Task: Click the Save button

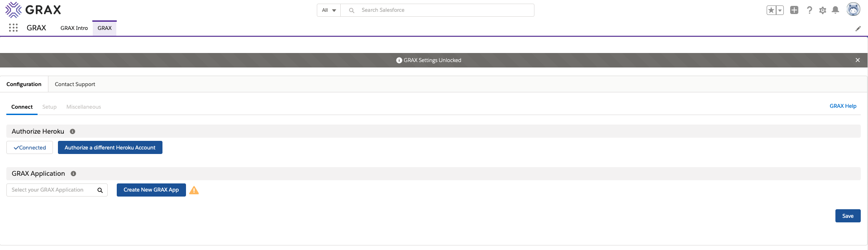Action: tap(848, 216)
